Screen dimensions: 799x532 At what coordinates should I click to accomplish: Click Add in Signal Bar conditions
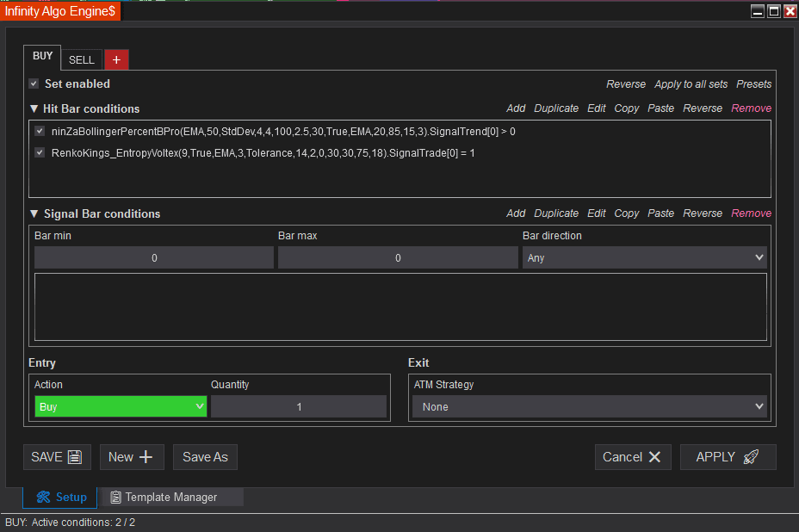pyautogui.click(x=516, y=213)
